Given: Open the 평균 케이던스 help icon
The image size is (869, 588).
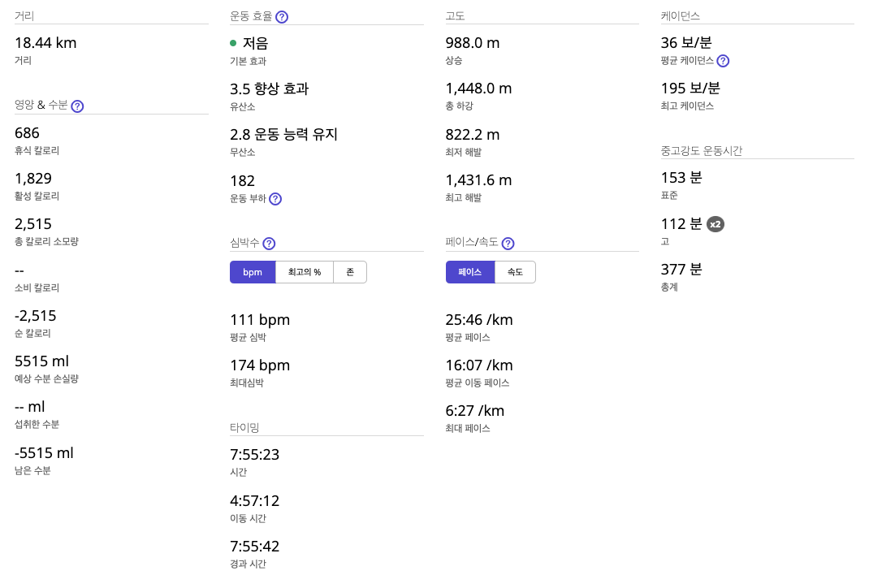Looking at the screenshot, I should 723,61.
